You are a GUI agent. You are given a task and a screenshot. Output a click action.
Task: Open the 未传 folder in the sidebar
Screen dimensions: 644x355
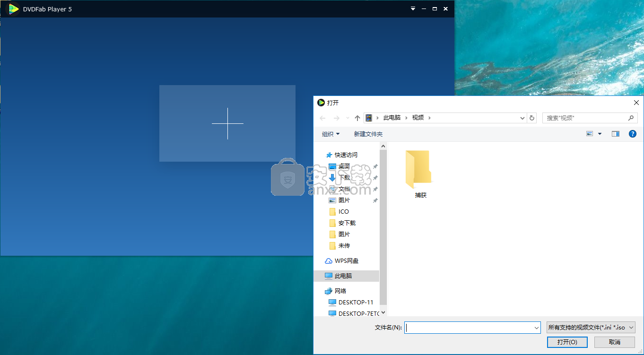(x=344, y=246)
